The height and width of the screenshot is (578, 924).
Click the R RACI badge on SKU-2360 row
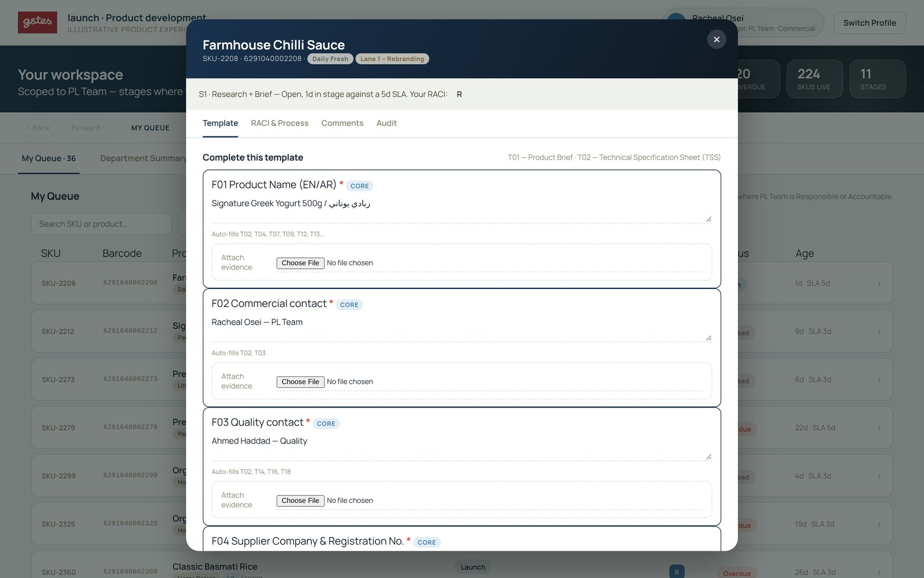tap(677, 572)
